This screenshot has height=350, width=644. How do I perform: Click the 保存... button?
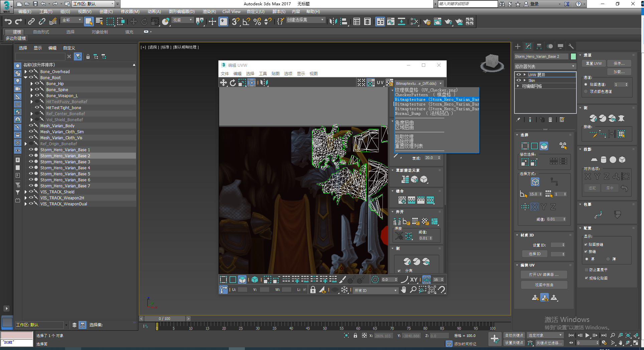click(x=619, y=63)
